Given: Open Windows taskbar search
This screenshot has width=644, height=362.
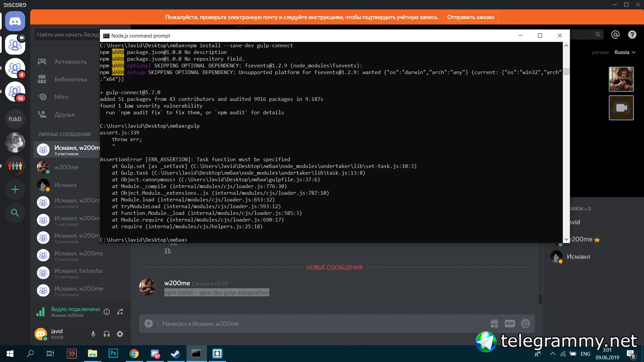Looking at the screenshot, I should tap(30, 353).
